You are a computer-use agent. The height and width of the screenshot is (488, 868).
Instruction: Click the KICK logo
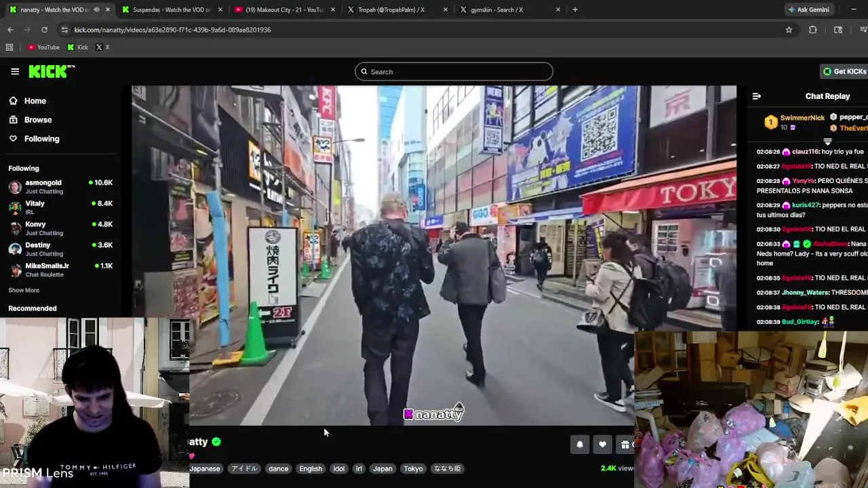click(52, 71)
